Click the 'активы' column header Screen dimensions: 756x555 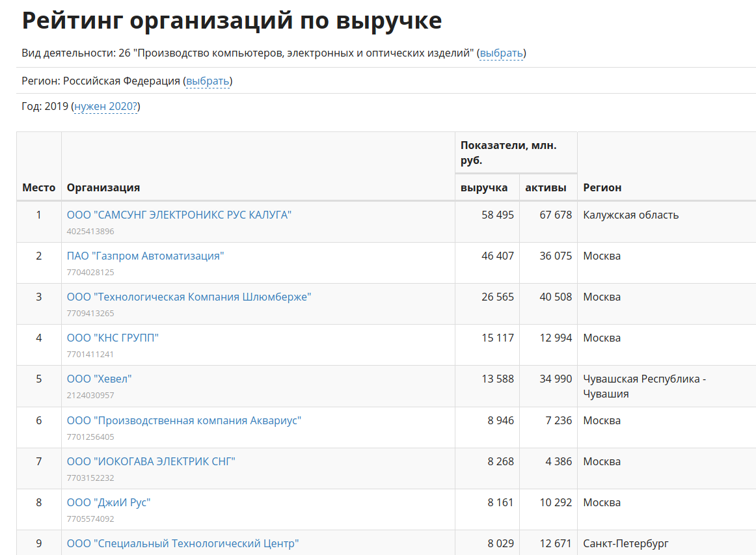click(546, 187)
